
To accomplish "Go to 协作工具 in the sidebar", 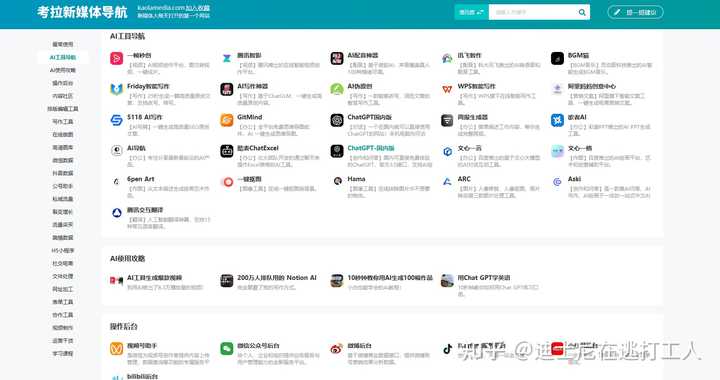I will pyautogui.click(x=63, y=315).
